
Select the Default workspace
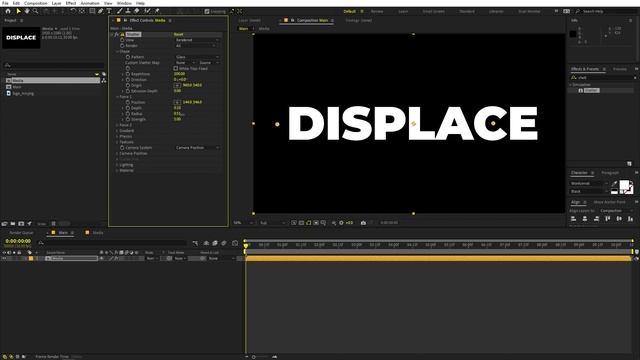(x=349, y=11)
